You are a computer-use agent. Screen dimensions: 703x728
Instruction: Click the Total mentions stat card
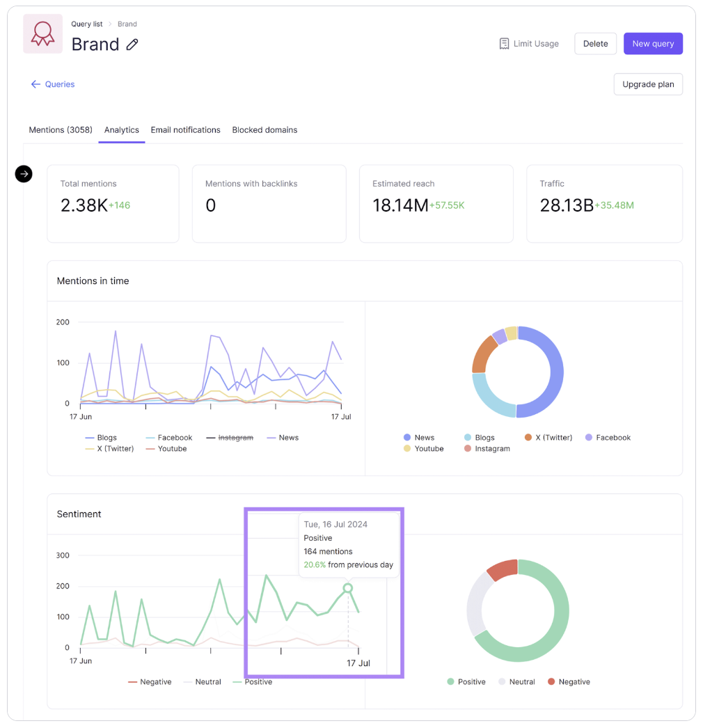pos(113,204)
